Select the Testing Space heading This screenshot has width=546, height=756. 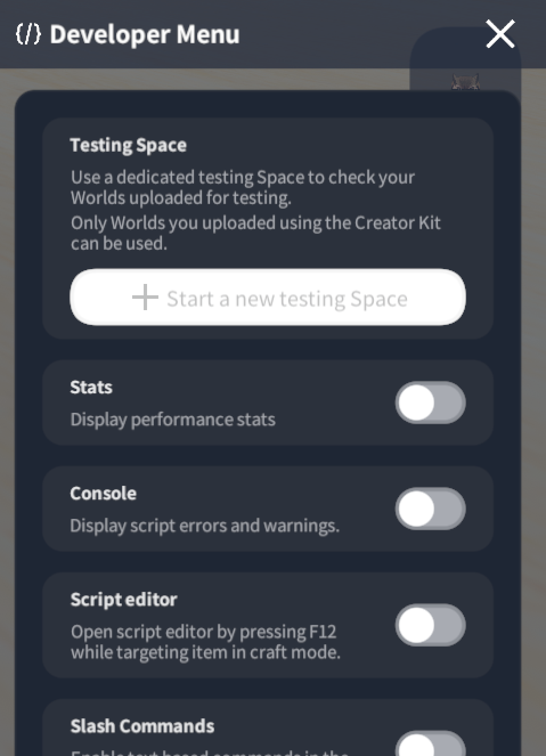(128, 145)
